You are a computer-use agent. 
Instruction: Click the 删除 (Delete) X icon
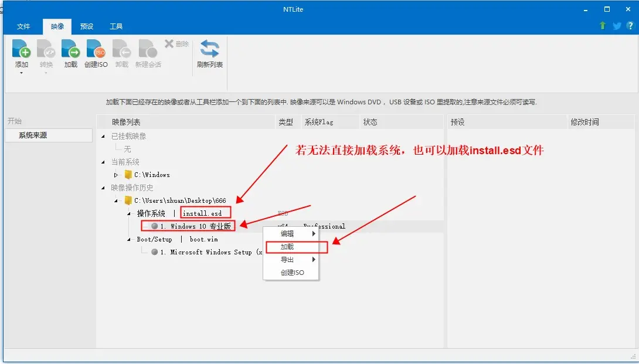pos(169,43)
